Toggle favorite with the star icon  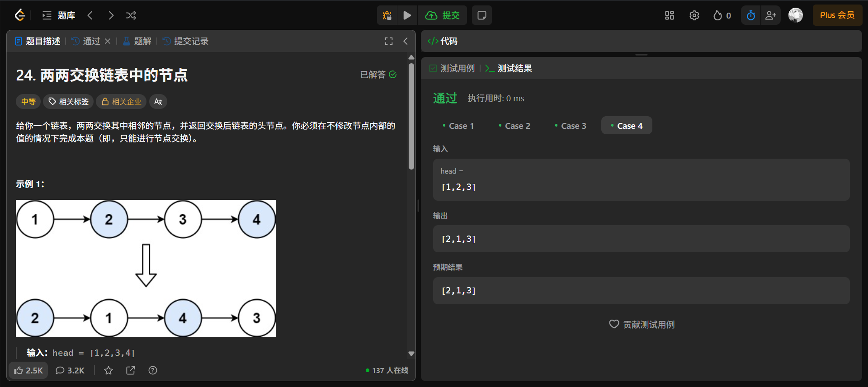click(x=108, y=370)
